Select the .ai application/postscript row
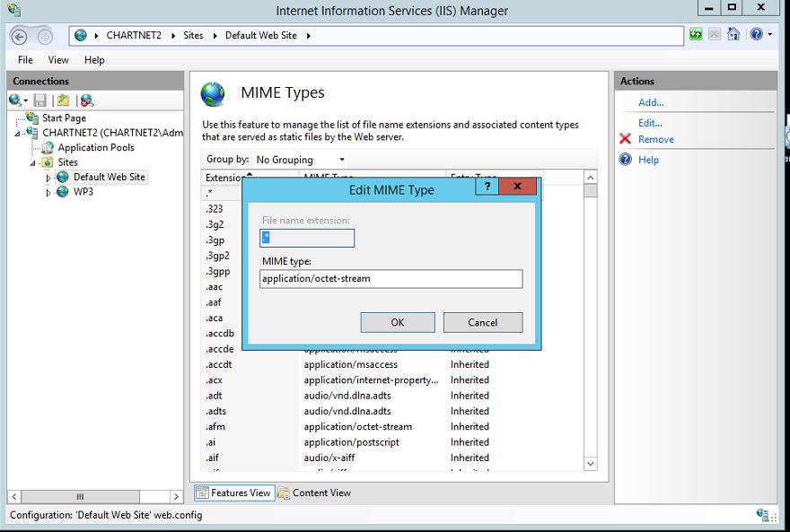 point(393,442)
